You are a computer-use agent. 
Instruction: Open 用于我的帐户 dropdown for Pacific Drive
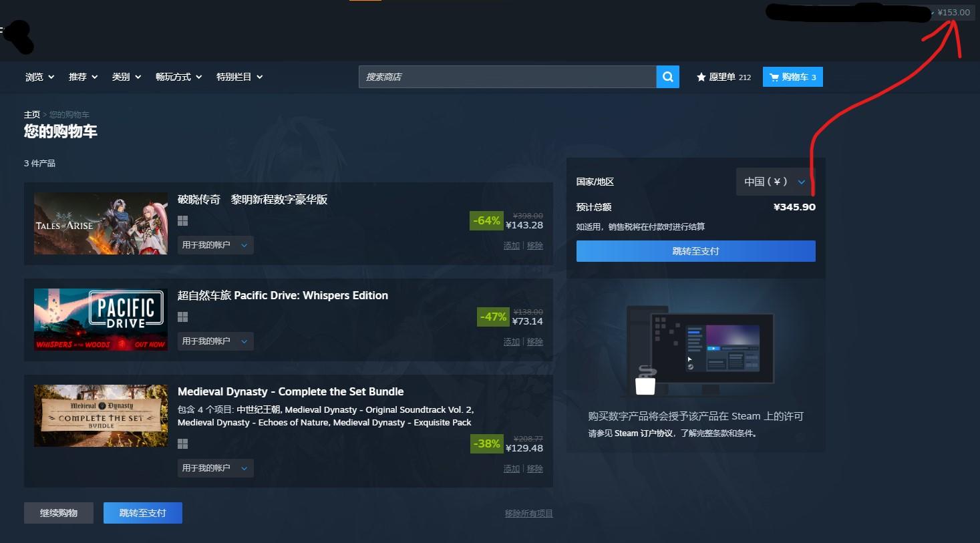pyautogui.click(x=215, y=341)
